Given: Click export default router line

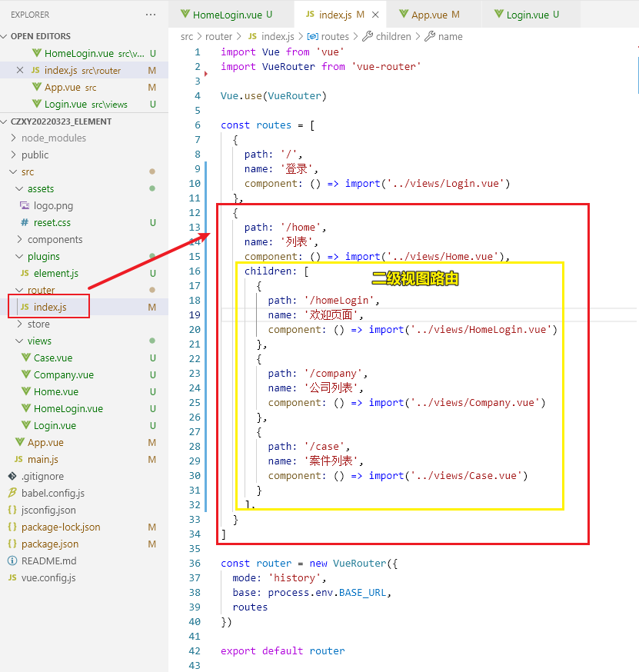Looking at the screenshot, I should (282, 650).
